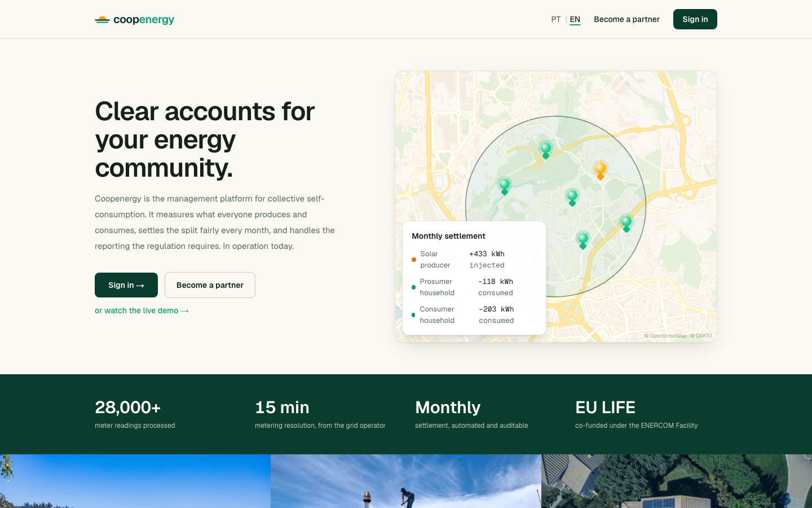The height and width of the screenshot is (508, 812).
Task: Click the -203 kWh consumed value
Action: (x=496, y=315)
